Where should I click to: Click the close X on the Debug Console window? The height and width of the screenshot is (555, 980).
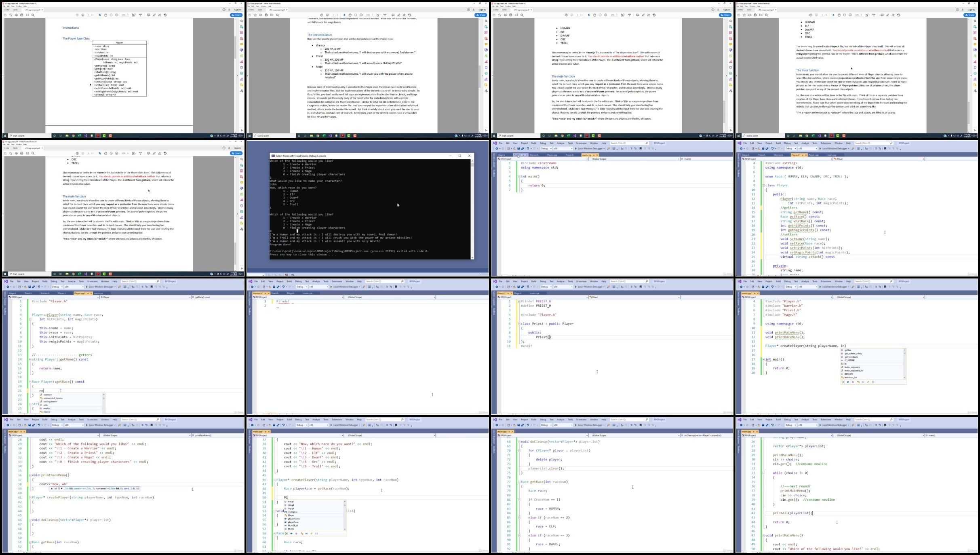pos(469,156)
